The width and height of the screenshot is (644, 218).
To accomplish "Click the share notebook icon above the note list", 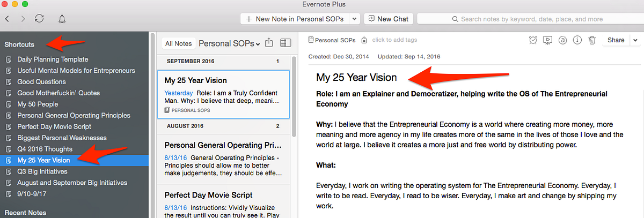I will pyautogui.click(x=269, y=43).
